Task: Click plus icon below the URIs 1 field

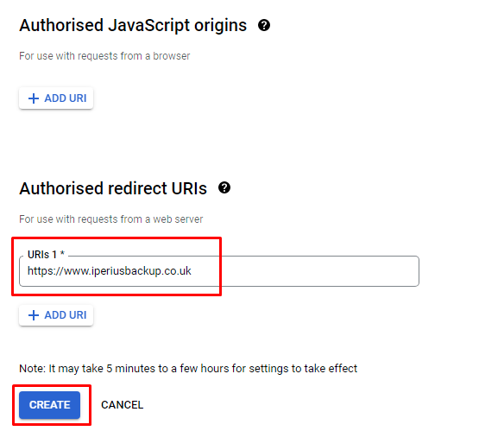Action: click(x=34, y=315)
